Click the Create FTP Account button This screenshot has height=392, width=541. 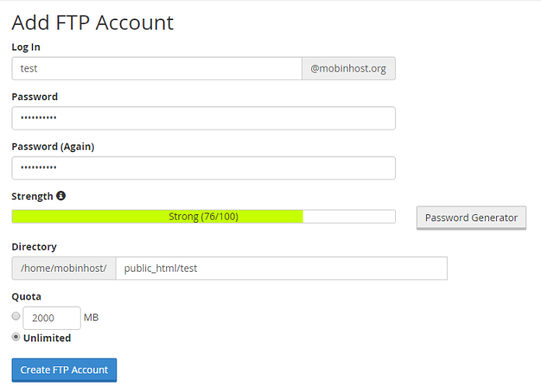click(x=64, y=370)
